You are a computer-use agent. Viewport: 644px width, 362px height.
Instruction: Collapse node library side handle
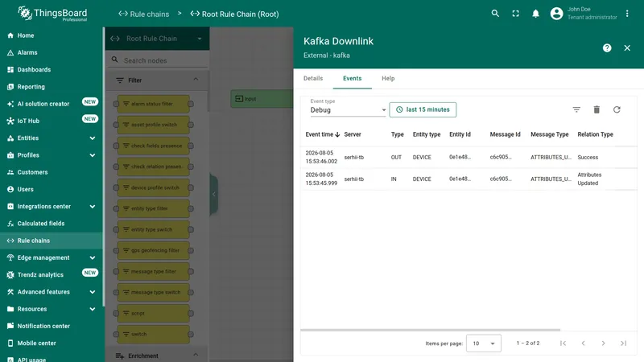pos(213,194)
